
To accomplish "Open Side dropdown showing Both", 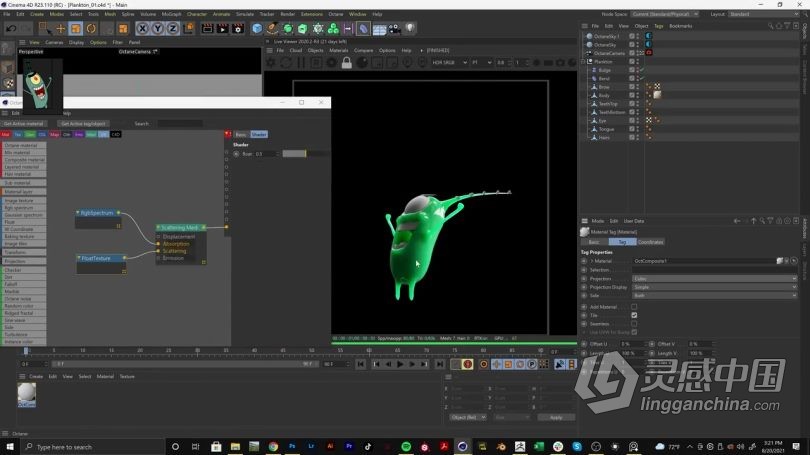I will coord(714,295).
